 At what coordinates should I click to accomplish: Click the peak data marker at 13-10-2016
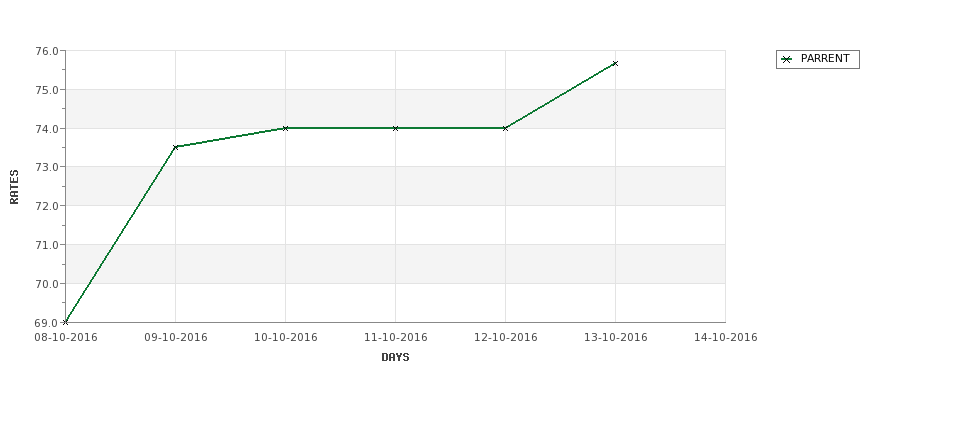coord(615,63)
